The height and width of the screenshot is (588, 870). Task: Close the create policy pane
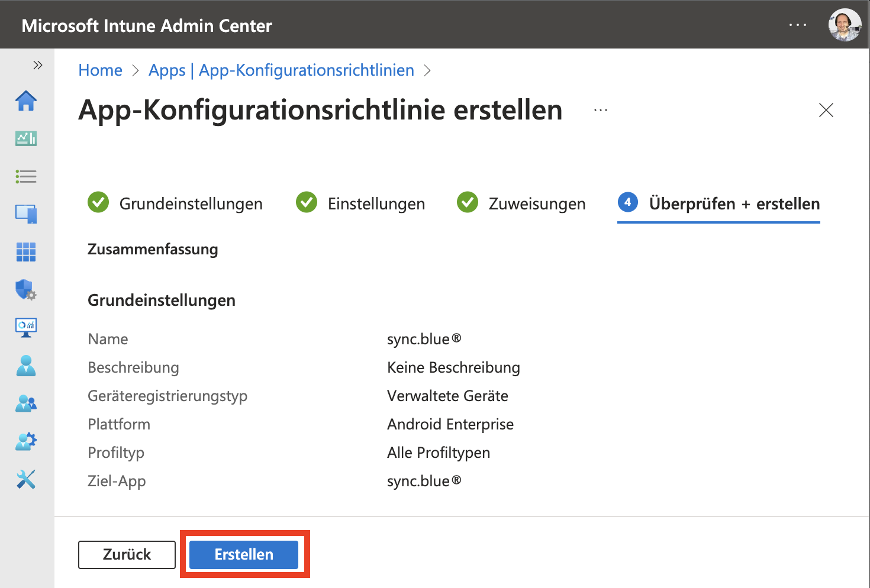[826, 110]
